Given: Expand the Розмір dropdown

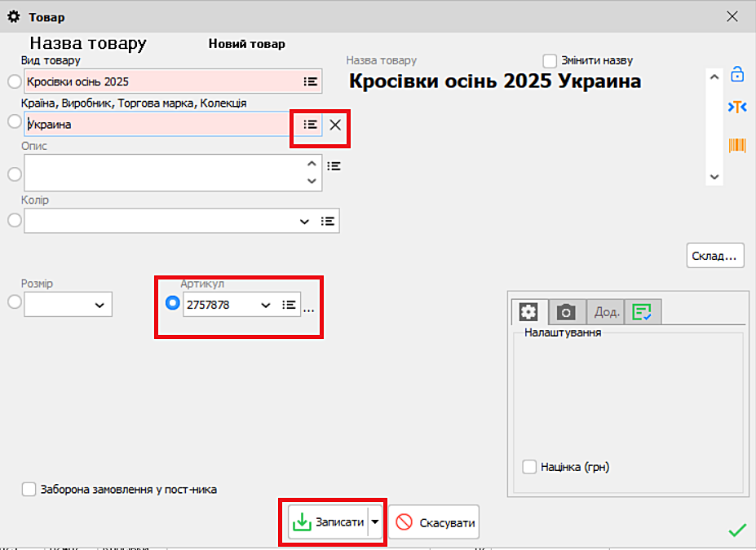Looking at the screenshot, I should tap(99, 305).
